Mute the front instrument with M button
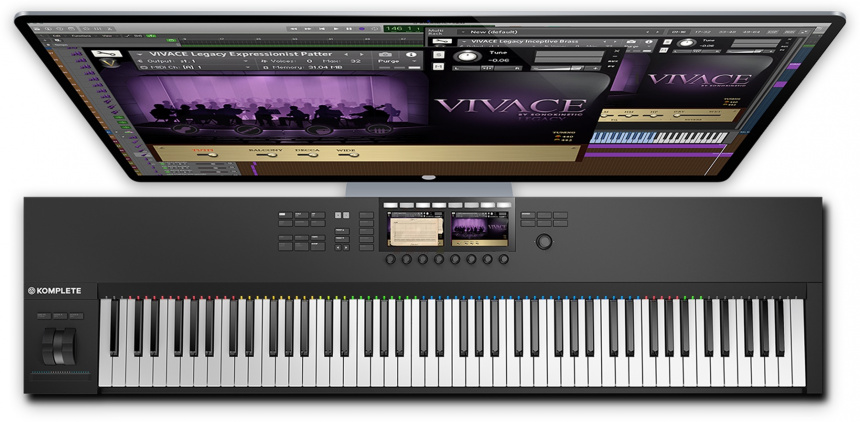 [438, 66]
